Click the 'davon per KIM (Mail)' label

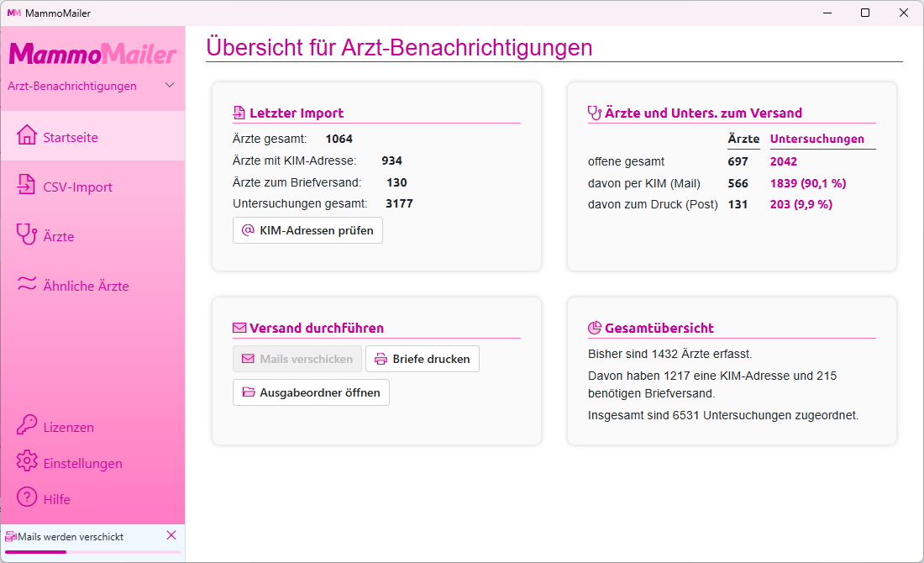pyautogui.click(x=644, y=183)
